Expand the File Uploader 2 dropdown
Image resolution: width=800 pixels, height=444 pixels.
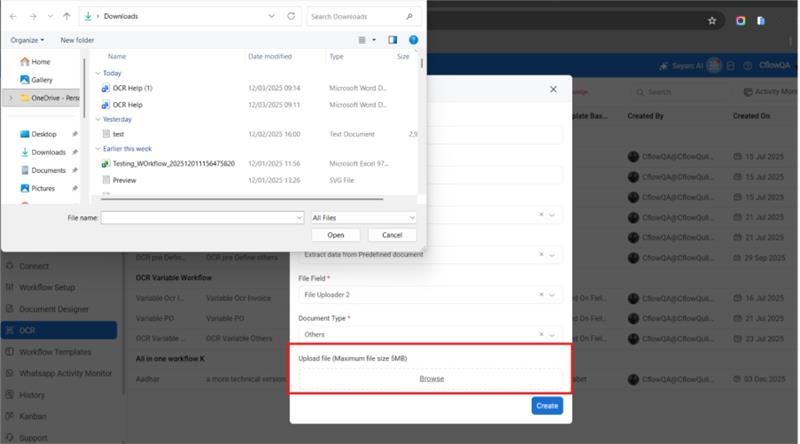click(552, 295)
